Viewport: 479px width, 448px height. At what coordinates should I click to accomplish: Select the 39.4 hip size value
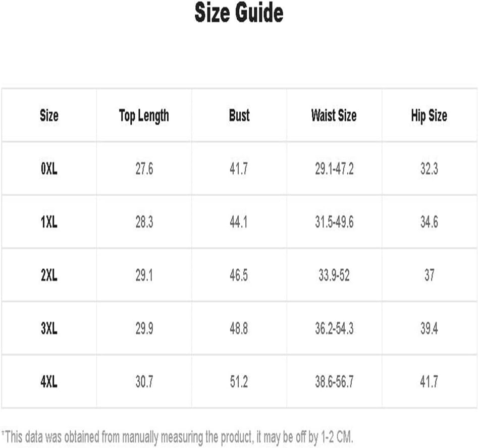[429, 328]
